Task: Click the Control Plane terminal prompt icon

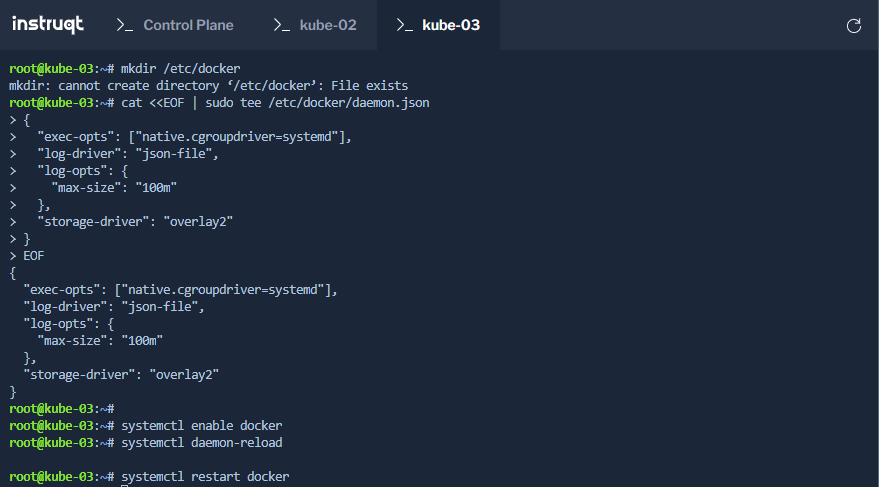Action: [x=124, y=25]
